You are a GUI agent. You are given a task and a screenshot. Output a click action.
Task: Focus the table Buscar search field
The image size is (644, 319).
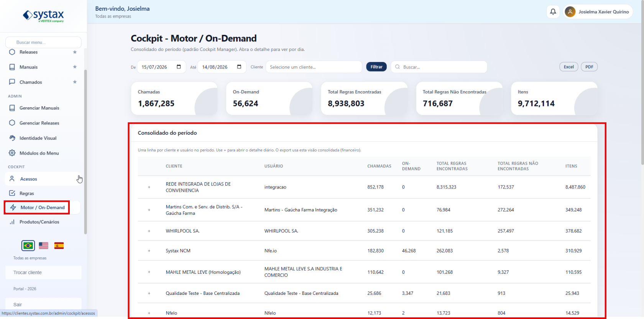tap(439, 67)
